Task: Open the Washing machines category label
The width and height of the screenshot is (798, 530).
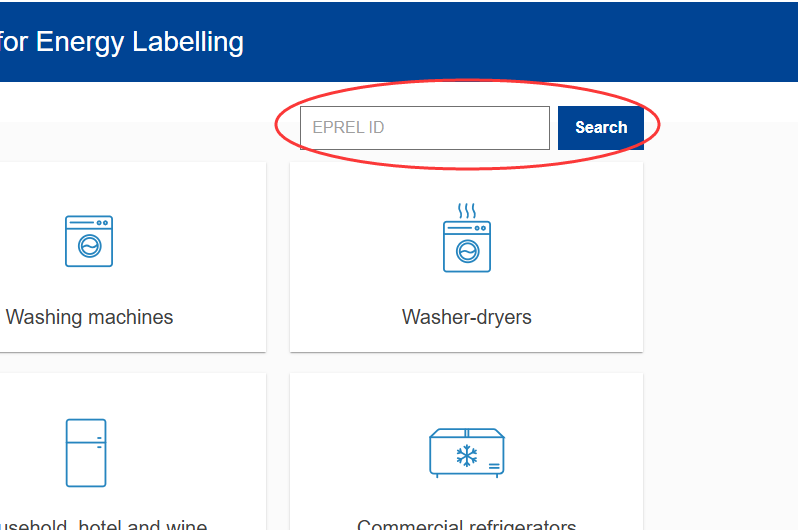Action: (89, 317)
